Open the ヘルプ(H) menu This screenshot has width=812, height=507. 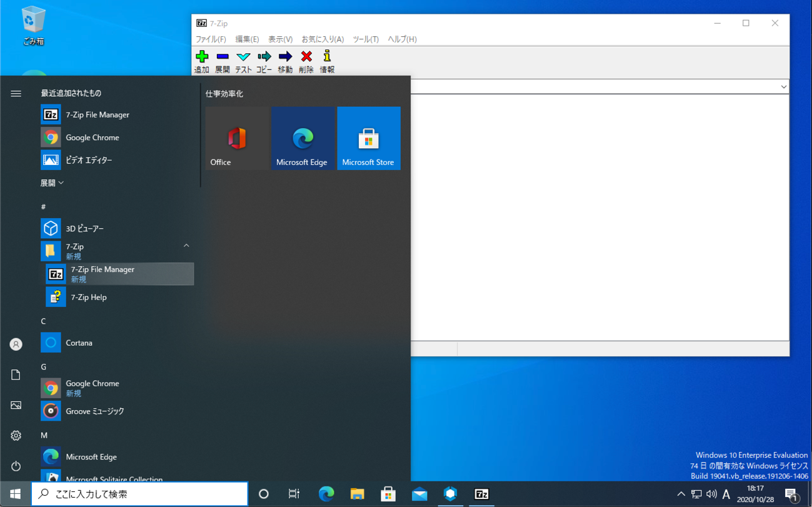402,39
